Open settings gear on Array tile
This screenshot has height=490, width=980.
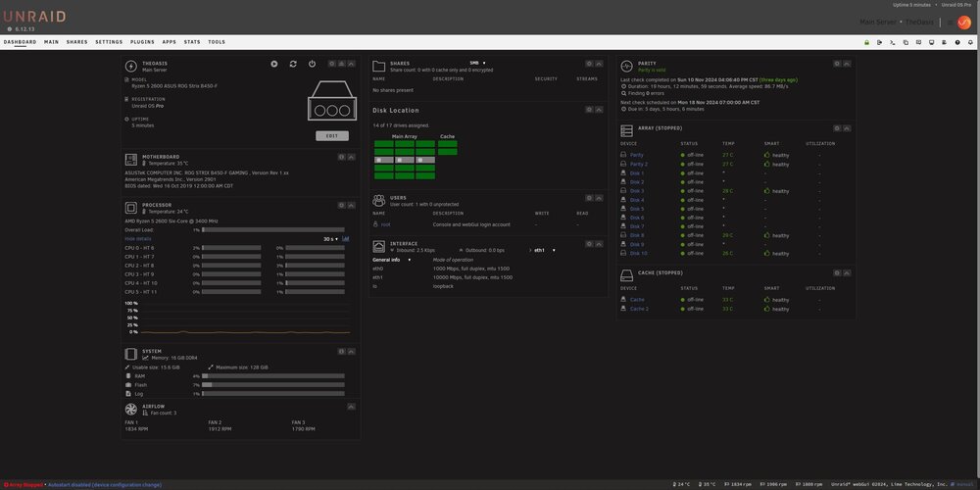tap(837, 128)
